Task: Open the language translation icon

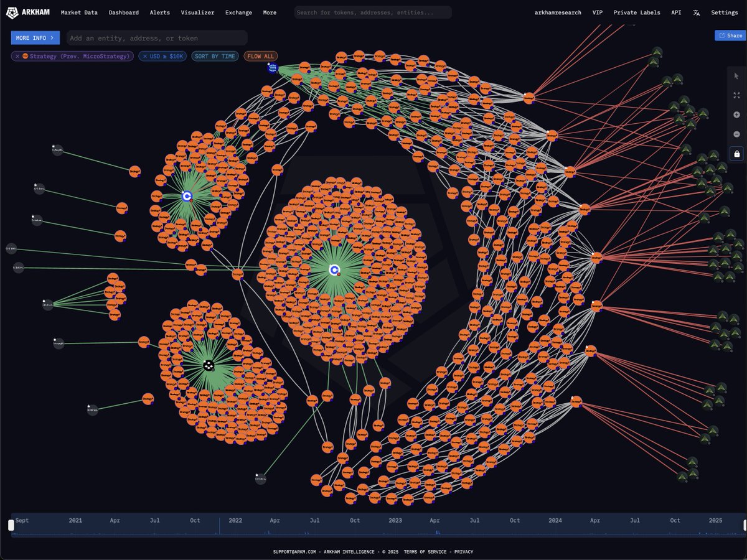Action: point(697,12)
